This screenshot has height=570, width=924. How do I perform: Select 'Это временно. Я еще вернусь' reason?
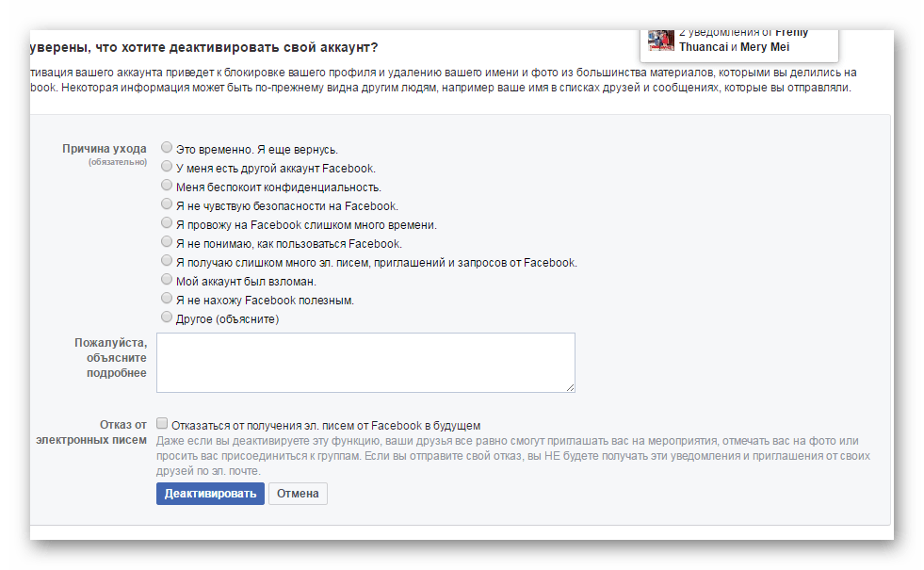click(167, 148)
